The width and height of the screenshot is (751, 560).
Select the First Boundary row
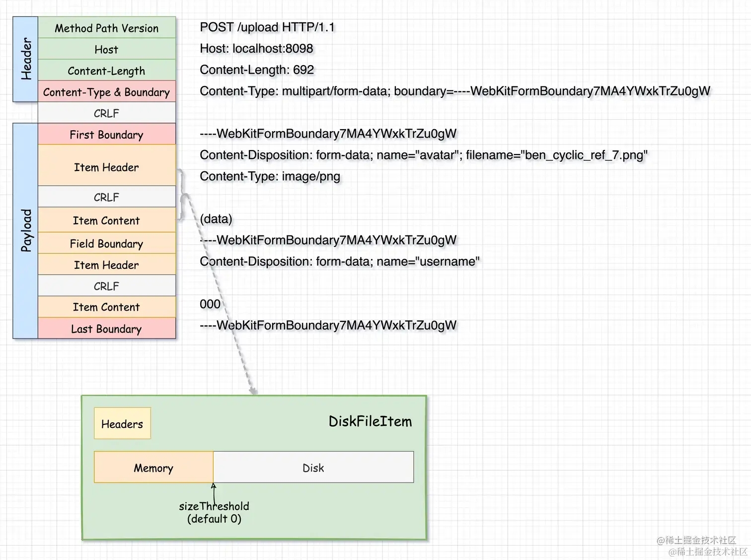tap(106, 134)
